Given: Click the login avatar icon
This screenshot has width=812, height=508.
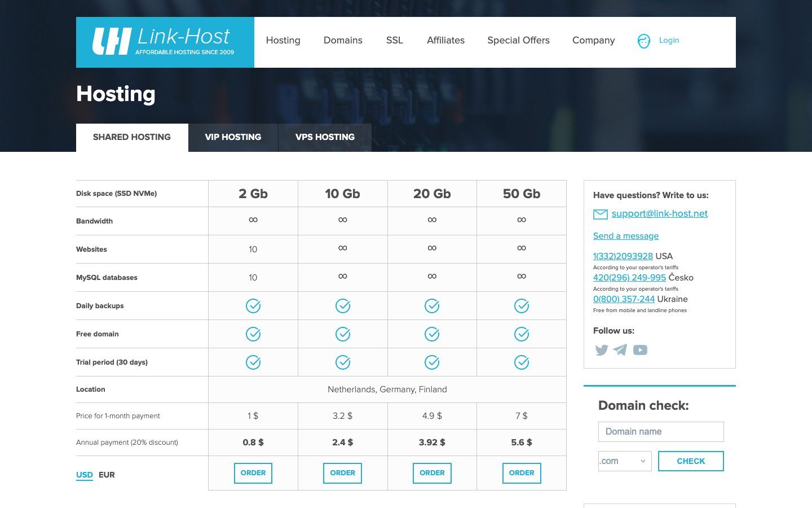Looking at the screenshot, I should point(643,41).
